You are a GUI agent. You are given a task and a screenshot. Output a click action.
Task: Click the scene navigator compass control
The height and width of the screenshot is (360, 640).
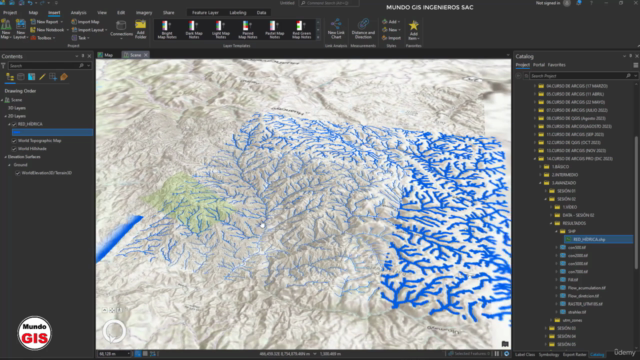pos(114,331)
